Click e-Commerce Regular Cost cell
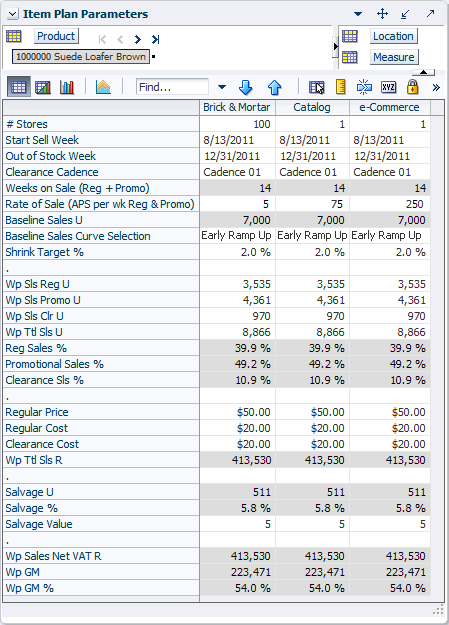The height and width of the screenshot is (625, 449). (x=390, y=428)
